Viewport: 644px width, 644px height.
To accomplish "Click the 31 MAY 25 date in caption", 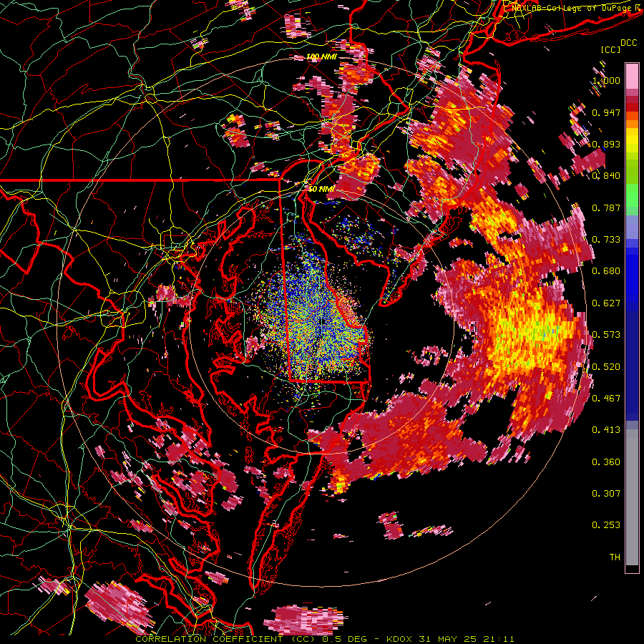I will pos(448,639).
